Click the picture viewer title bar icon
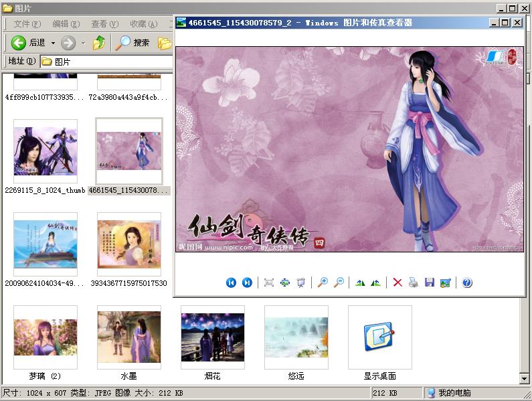The width and height of the screenshot is (532, 401). point(181,23)
